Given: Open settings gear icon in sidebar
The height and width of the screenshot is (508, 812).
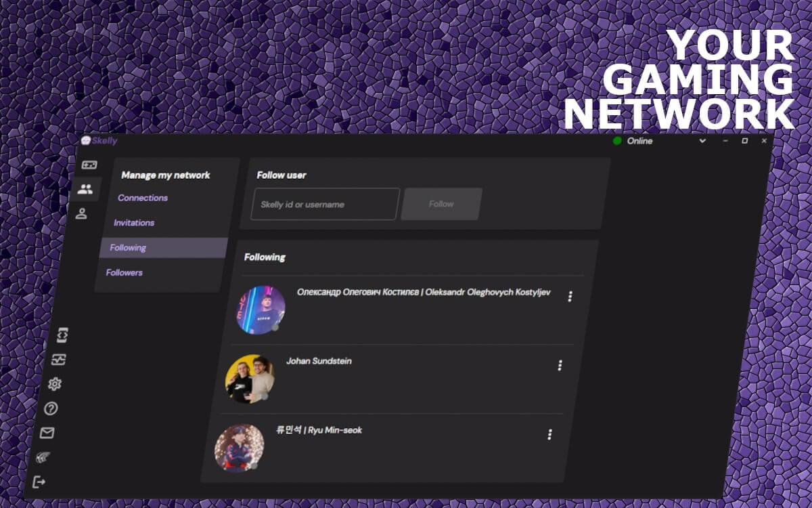Looking at the screenshot, I should coord(55,384).
